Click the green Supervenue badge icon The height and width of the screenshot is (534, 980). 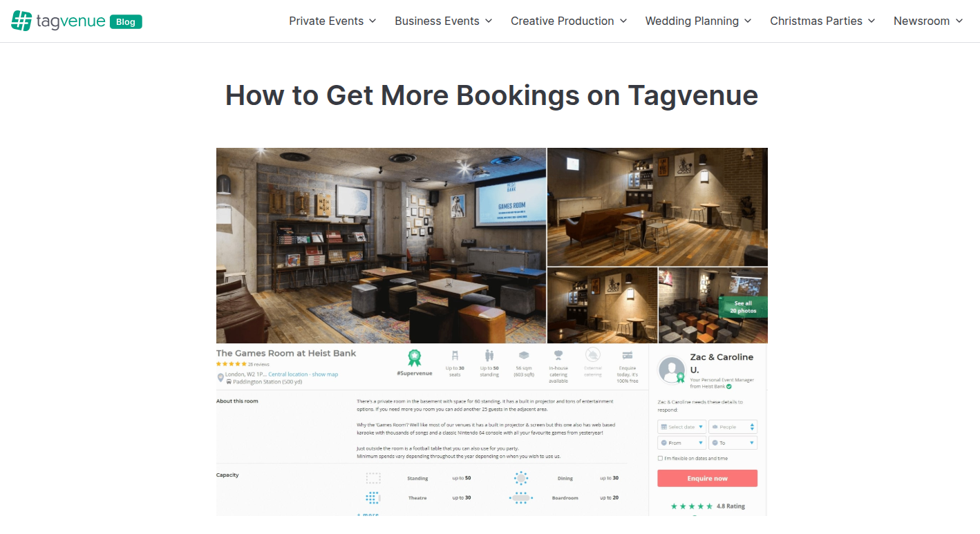(415, 357)
